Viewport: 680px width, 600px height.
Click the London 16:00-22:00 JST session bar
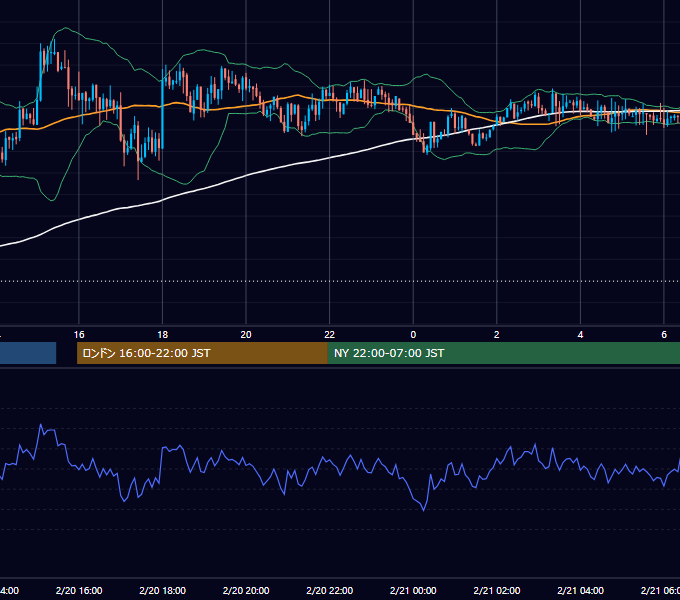point(202,353)
